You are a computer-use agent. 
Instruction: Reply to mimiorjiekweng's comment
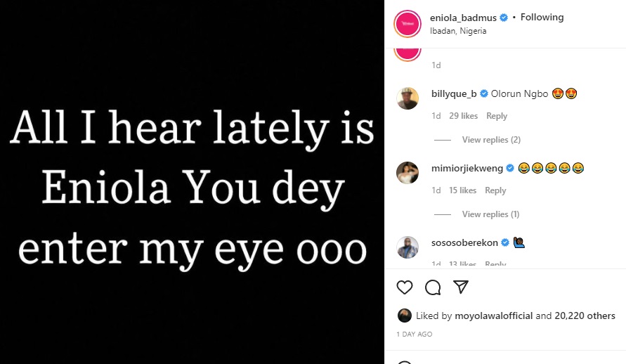[495, 190]
